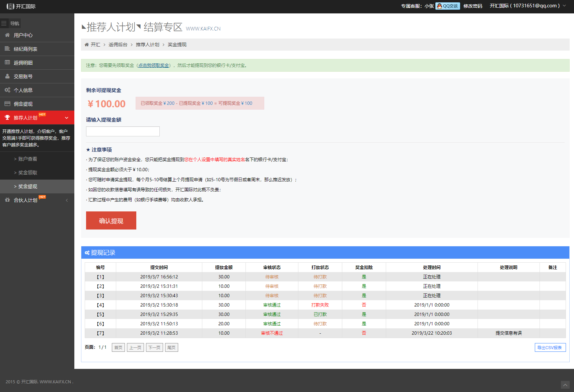Click 提交信息有误 note in row 【7】
Viewport: 574px width, 392px height.
[x=509, y=333]
